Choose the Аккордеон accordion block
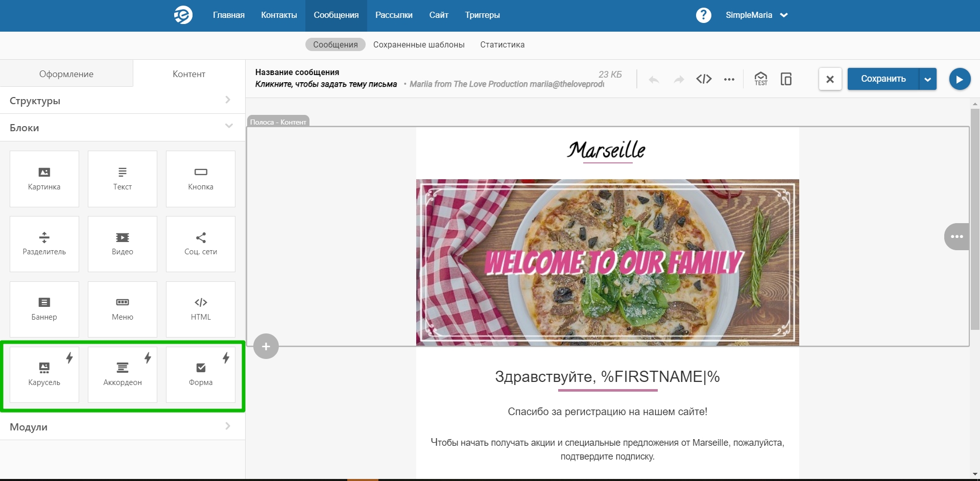980x481 pixels. coord(123,375)
